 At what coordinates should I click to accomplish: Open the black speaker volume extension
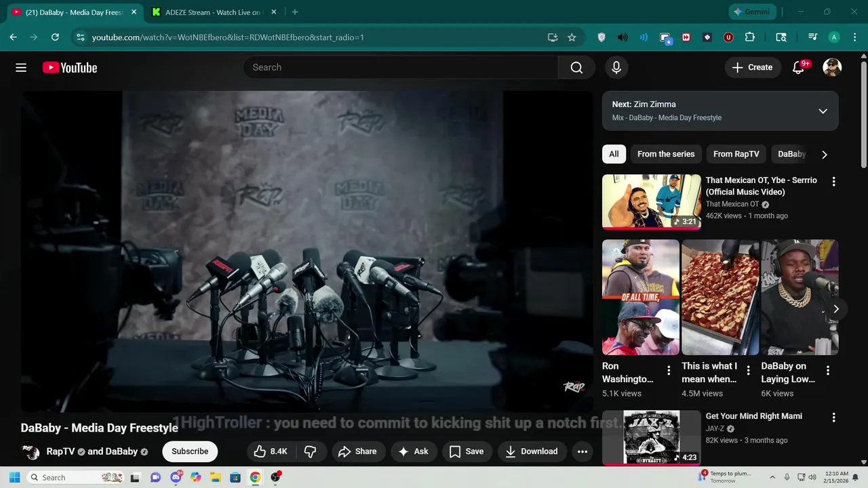point(623,37)
